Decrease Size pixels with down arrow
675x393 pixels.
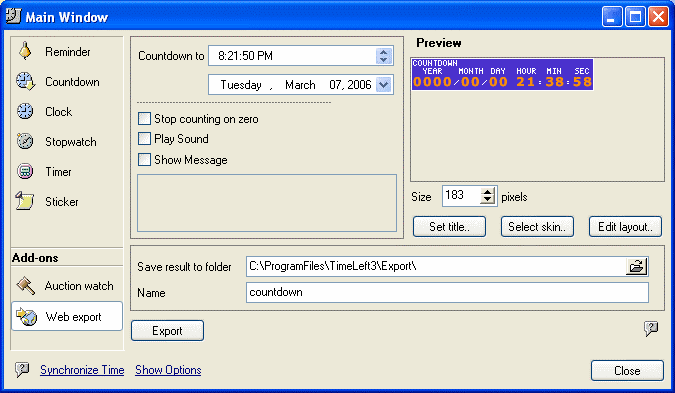click(487, 200)
